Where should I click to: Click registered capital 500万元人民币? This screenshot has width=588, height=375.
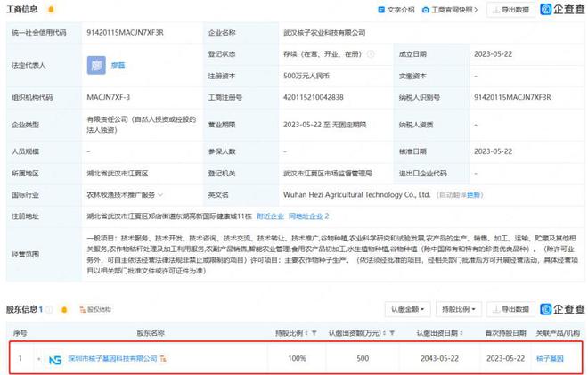click(x=306, y=76)
